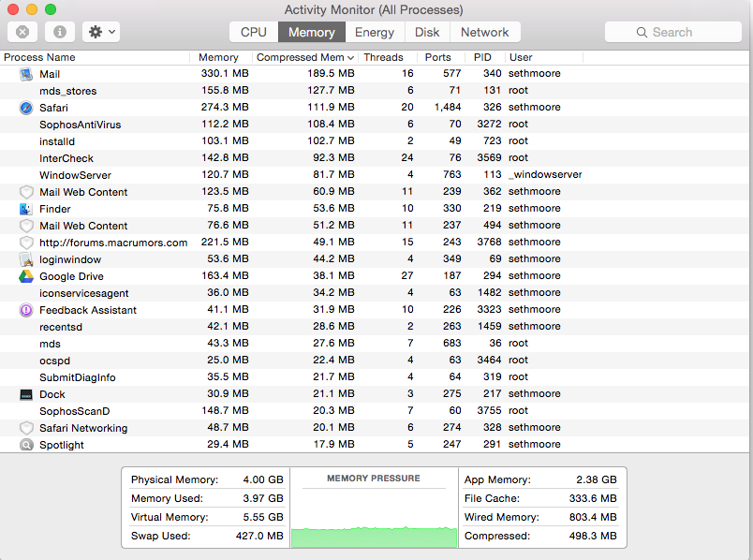Screen dimensions: 753x560
Task: Click the Virtual Memory 5.55 GB value
Action: coord(263,517)
